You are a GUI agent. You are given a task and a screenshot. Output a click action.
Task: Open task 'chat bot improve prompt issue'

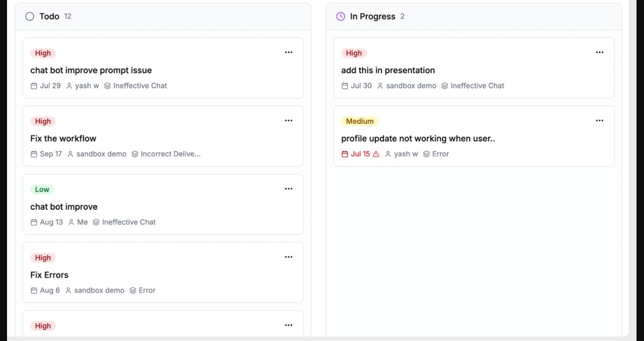tap(91, 70)
